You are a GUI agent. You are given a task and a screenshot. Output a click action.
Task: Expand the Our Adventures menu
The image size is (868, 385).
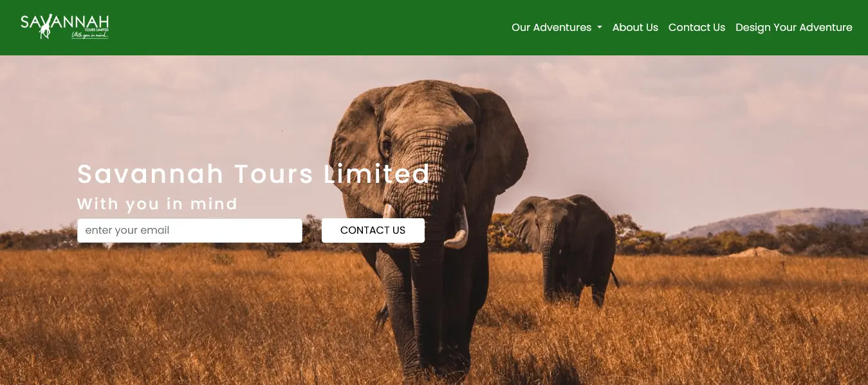[557, 28]
